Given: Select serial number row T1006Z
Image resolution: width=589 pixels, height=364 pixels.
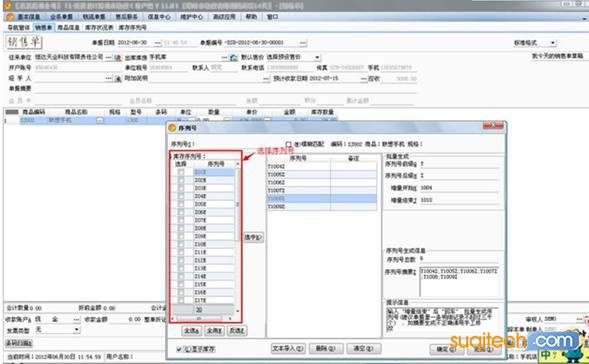Looking at the screenshot, I should point(322,183).
